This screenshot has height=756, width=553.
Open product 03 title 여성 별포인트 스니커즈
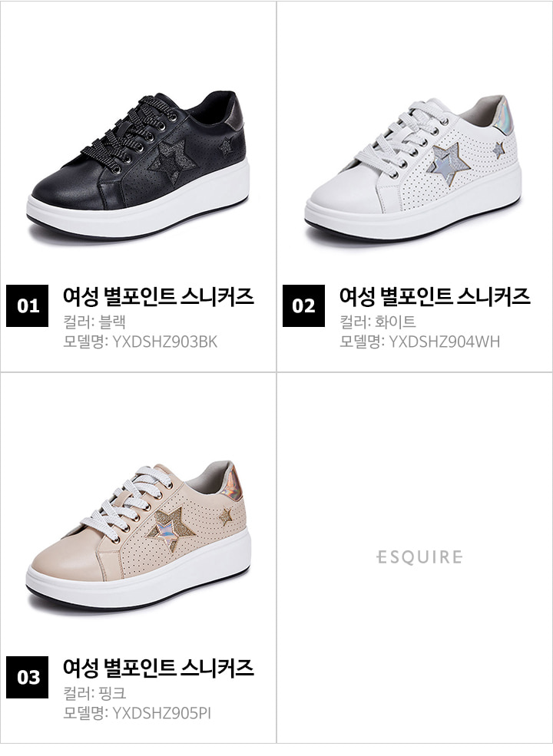(158, 667)
